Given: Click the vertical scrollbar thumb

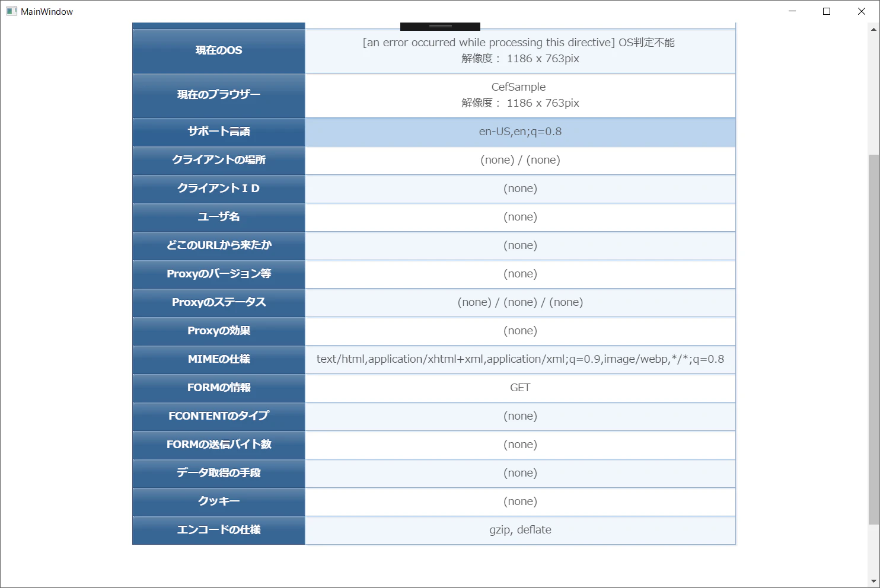Looking at the screenshot, I should (873, 339).
